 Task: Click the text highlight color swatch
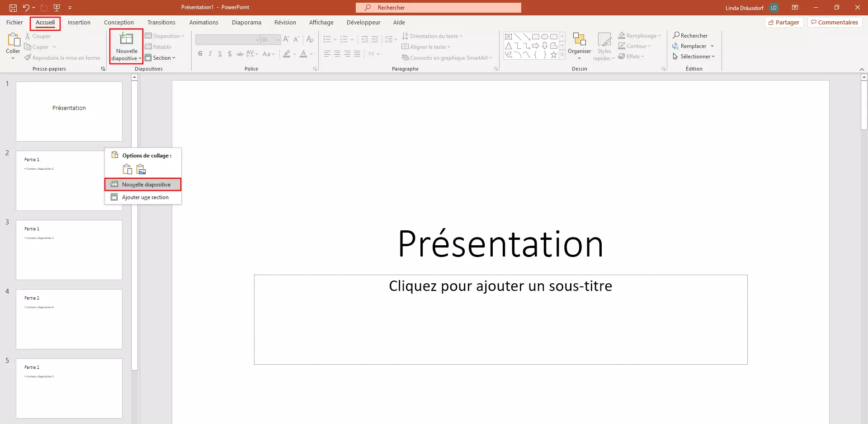pyautogui.click(x=287, y=54)
